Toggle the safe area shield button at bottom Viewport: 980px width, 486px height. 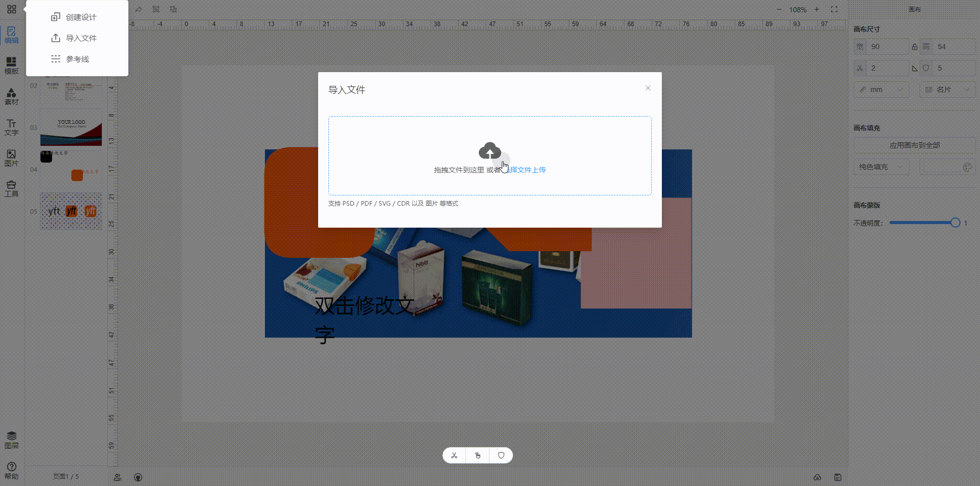click(501, 455)
